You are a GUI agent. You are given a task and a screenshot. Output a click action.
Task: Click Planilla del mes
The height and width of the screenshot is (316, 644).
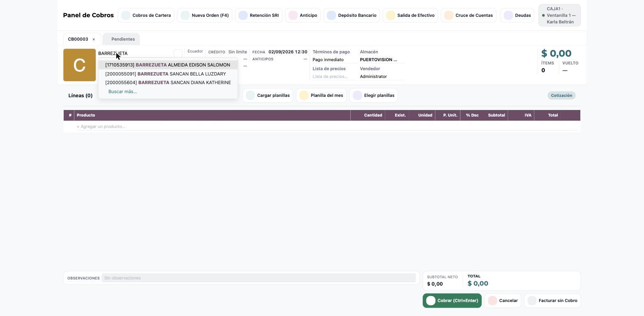pyautogui.click(x=321, y=95)
